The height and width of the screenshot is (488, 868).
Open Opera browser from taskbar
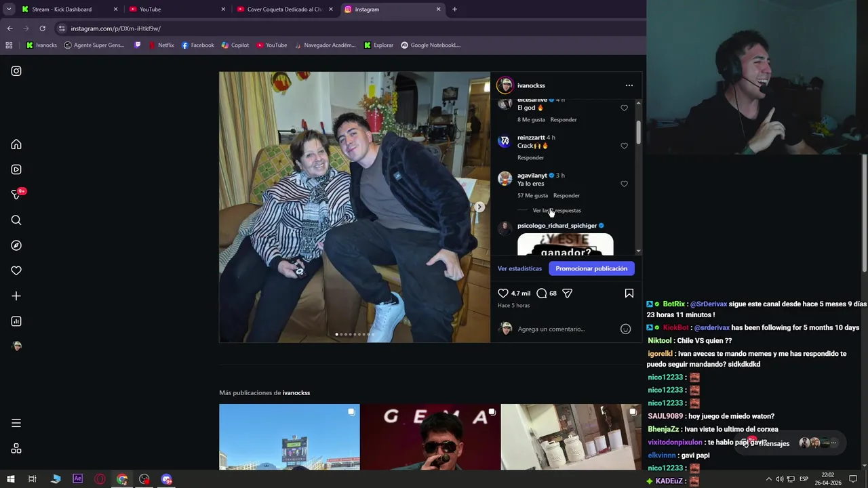pyautogui.click(x=100, y=479)
